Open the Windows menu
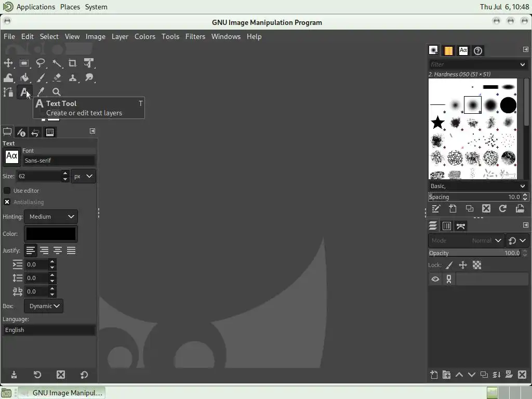 226,37
